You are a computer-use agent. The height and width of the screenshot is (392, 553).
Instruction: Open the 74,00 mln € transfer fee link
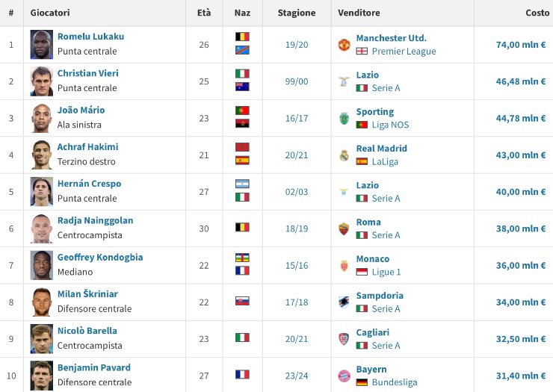point(521,45)
